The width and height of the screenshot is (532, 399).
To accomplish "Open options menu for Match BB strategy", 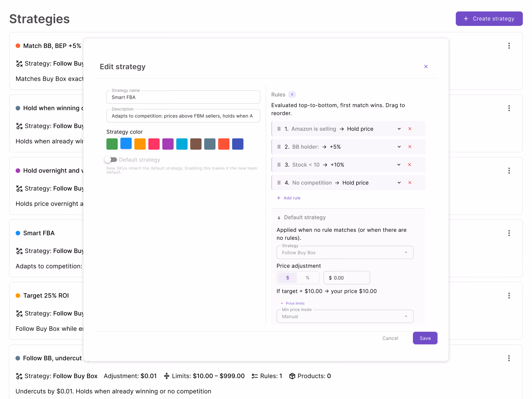I will (509, 46).
